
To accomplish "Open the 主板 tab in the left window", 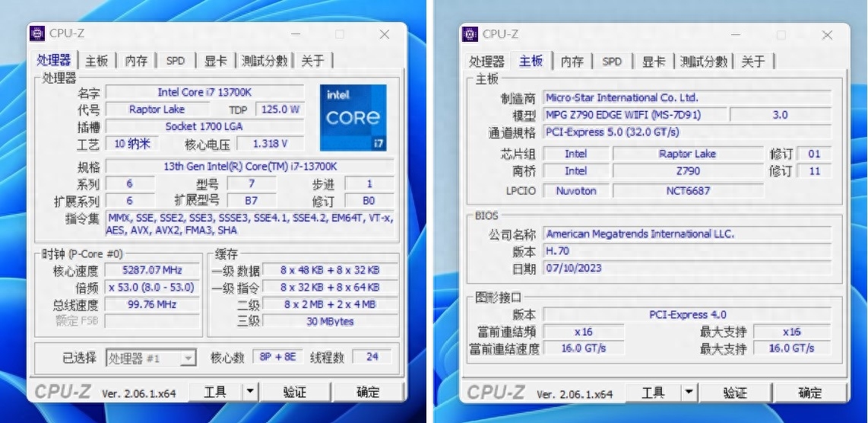I will tap(97, 60).
